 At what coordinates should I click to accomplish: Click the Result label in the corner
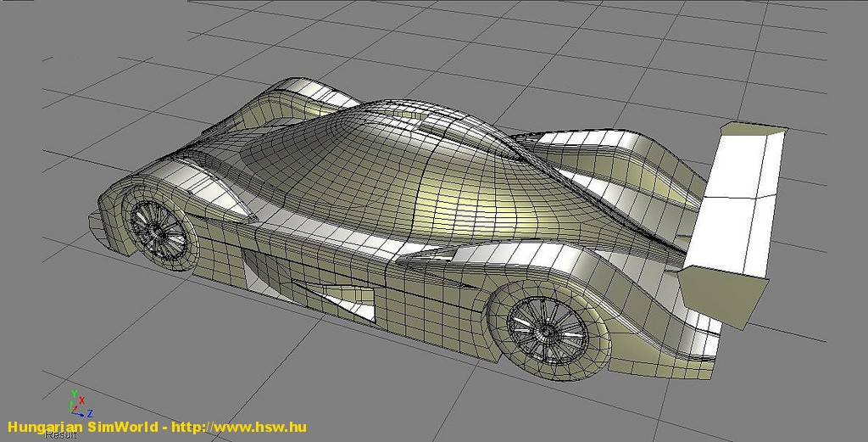[61, 435]
